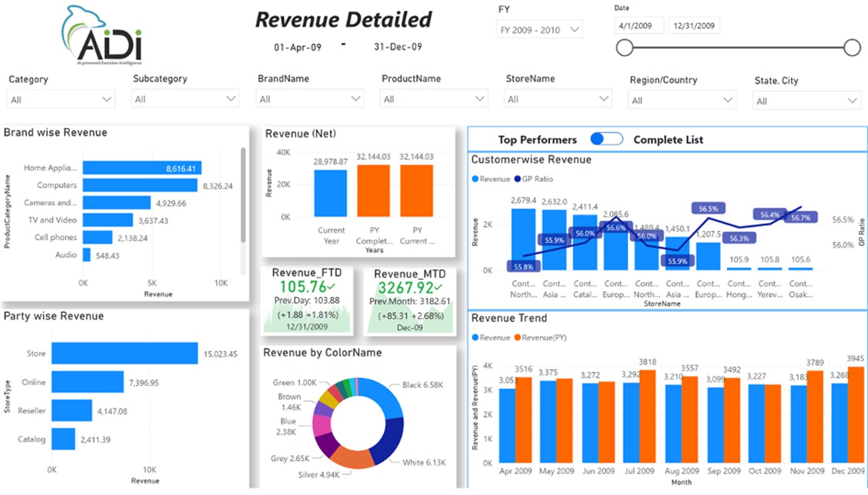This screenshot has height=495, width=868.
Task: Open the Subcategory slicer dropdown
Action: pyautogui.click(x=231, y=98)
